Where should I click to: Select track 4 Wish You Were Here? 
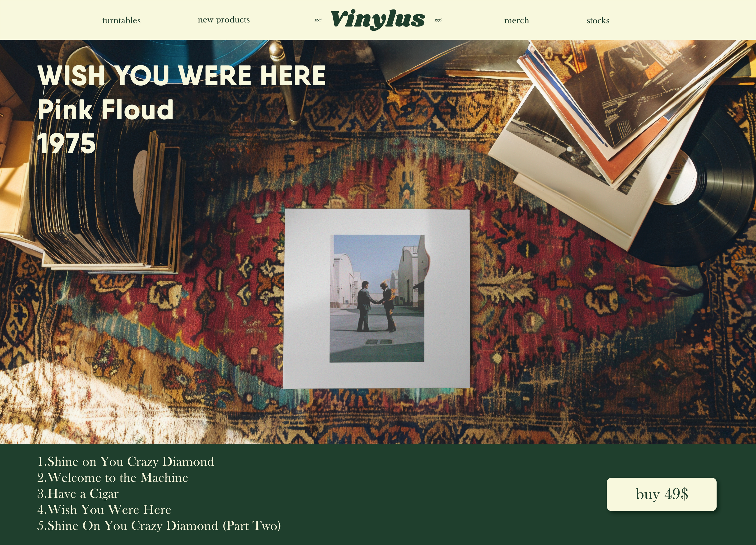tap(104, 509)
